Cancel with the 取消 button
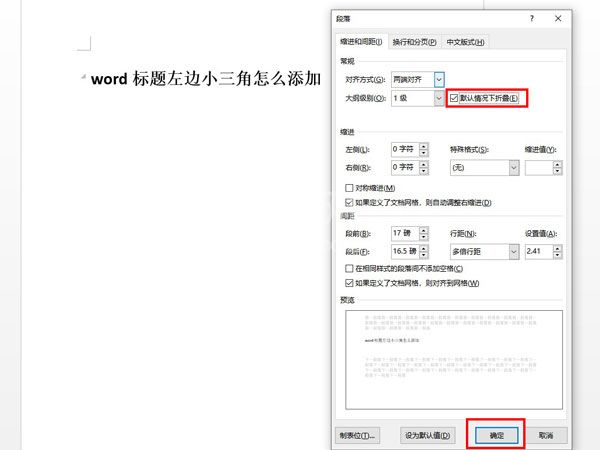 point(546,435)
